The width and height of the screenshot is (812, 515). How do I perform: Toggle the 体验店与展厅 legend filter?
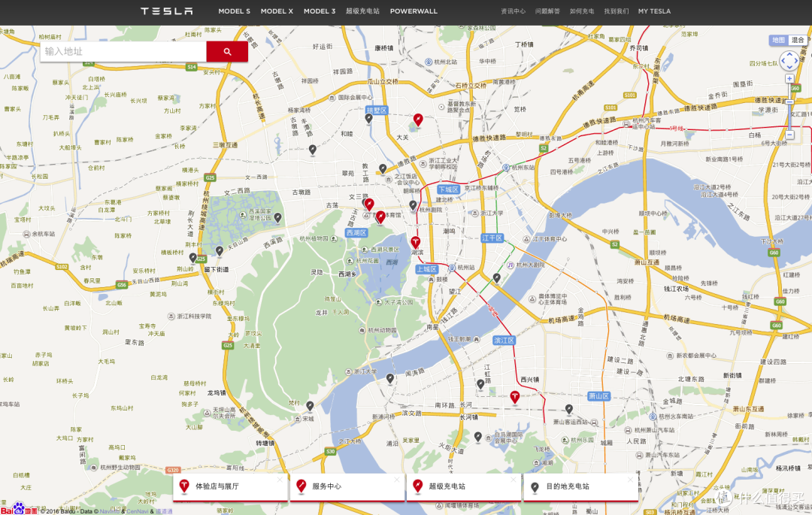pyautogui.click(x=231, y=486)
